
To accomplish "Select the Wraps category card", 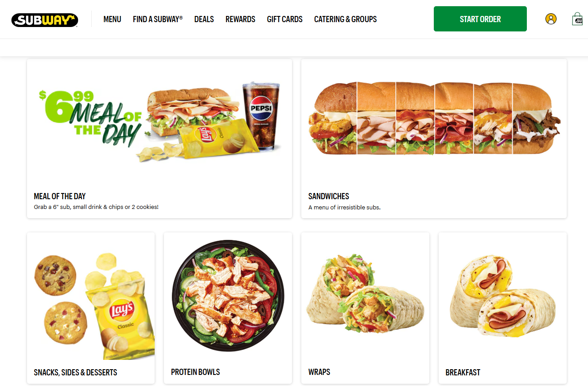I will tap(365, 308).
